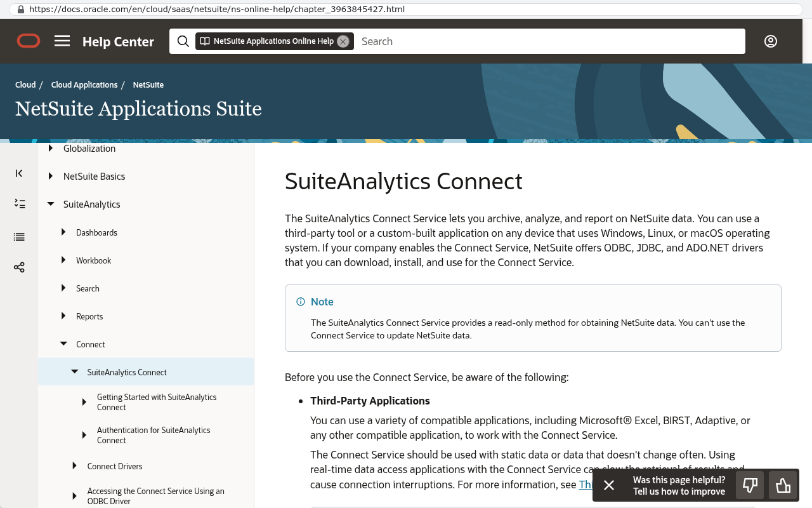The image size is (812, 508).
Task: Expand the Reports tree node
Action: pos(63,316)
